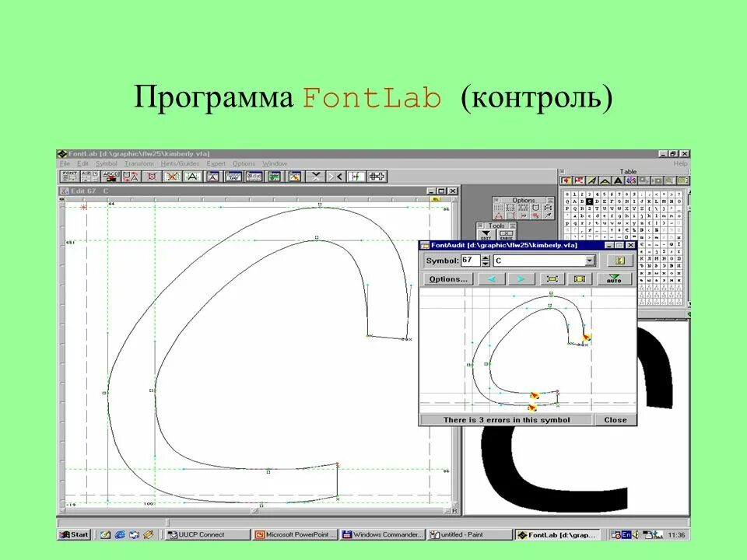The height and width of the screenshot is (560, 747).
Task: Click the crossing arrows X toolbar icon
Action: pos(315,177)
